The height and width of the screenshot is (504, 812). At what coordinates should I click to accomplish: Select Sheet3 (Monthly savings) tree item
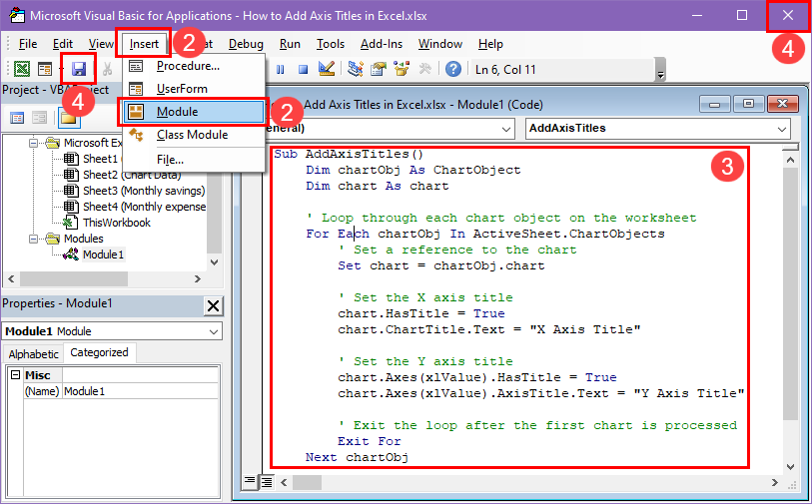tap(144, 191)
